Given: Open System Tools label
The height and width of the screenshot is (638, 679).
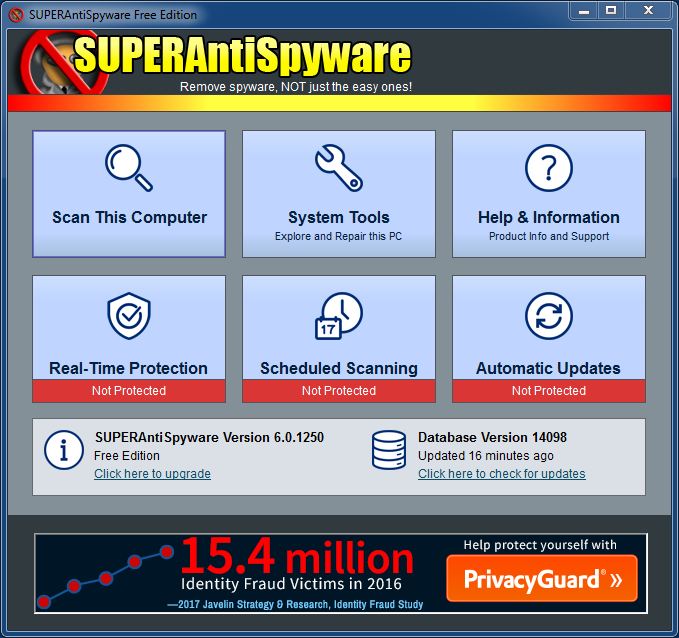Looking at the screenshot, I should 339,217.
